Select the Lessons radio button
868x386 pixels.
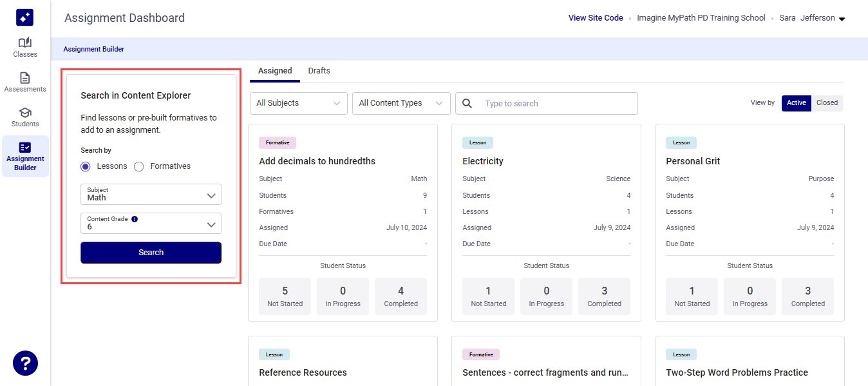pyautogui.click(x=86, y=166)
